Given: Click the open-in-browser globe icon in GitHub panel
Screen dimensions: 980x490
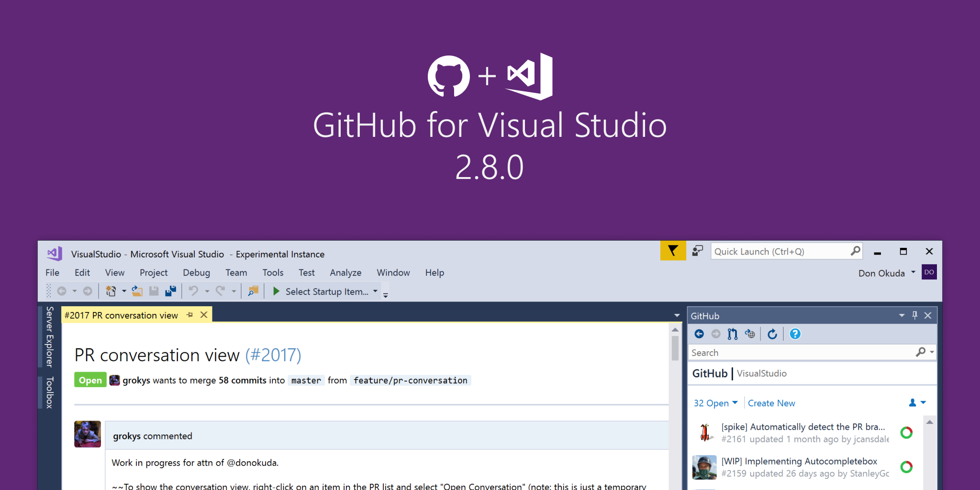Looking at the screenshot, I should coord(750,334).
